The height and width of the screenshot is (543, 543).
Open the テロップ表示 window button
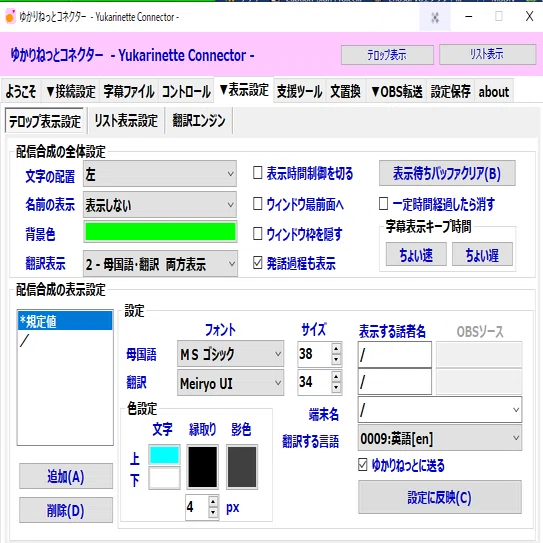coord(387,55)
